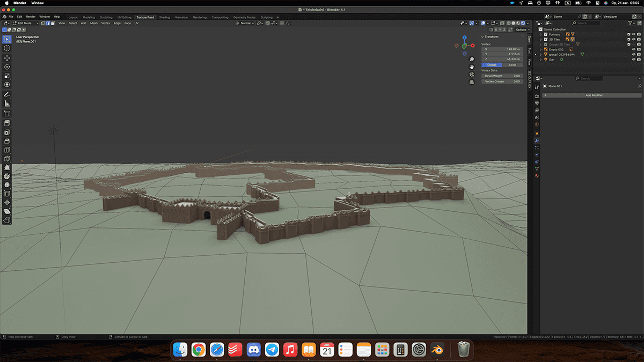This screenshot has width=644, height=362.
Task: Toggle camera view in viewport
Action: point(472,75)
